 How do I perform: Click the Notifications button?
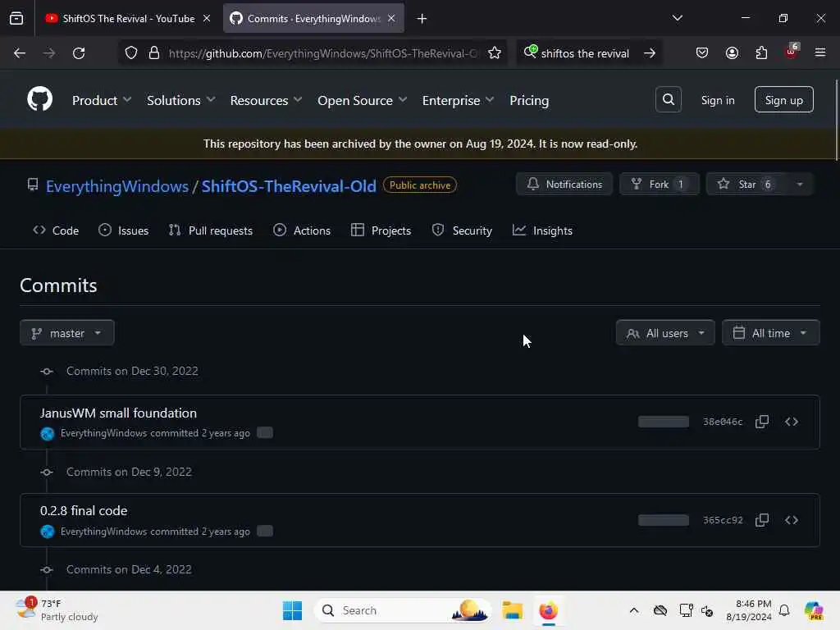pyautogui.click(x=564, y=185)
